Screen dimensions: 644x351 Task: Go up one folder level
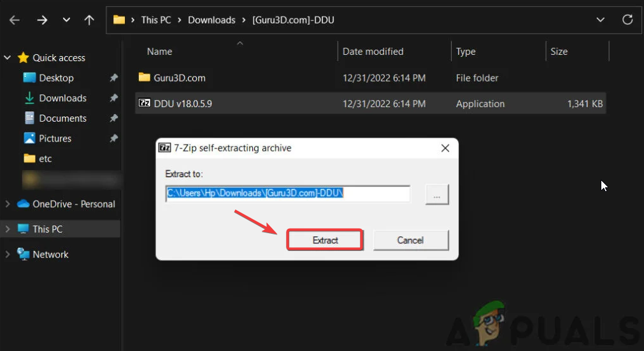click(89, 20)
